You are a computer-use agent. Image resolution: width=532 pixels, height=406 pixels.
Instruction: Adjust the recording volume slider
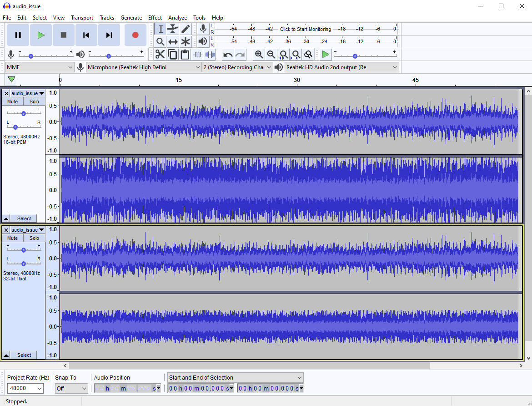coord(45,55)
